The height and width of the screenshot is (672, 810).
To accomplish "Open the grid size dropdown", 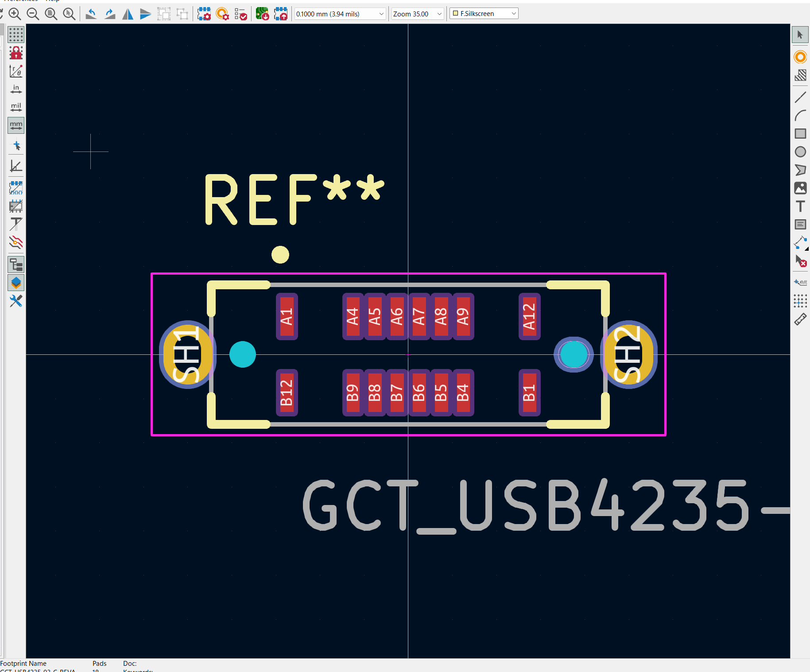I will coord(340,14).
